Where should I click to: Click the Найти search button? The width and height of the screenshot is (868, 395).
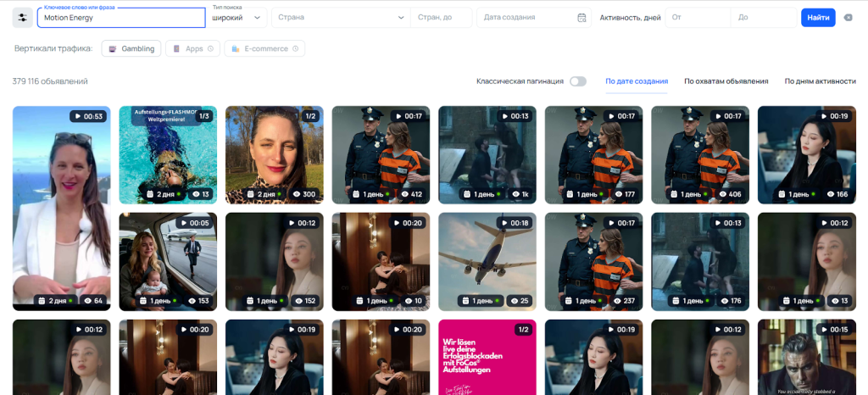(818, 18)
